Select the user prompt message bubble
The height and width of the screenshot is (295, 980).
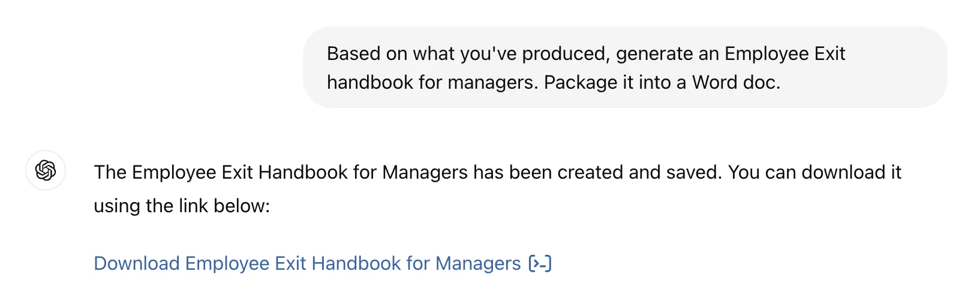[624, 67]
